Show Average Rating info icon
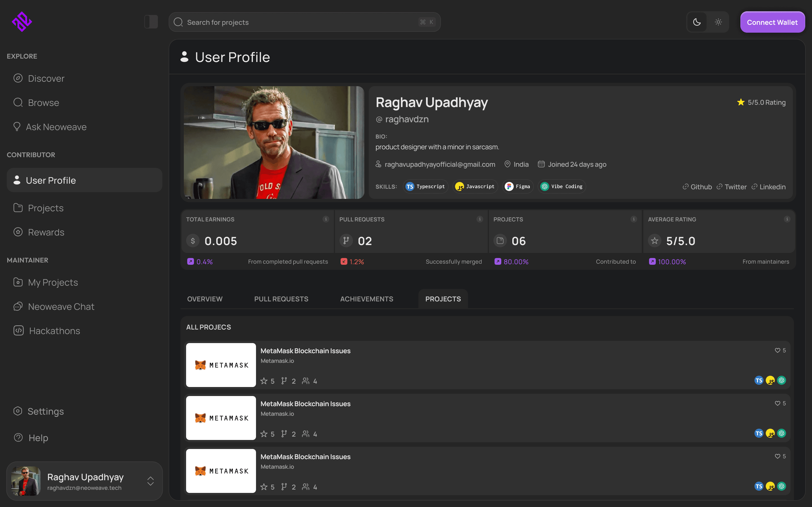The height and width of the screenshot is (507, 812). [x=787, y=219]
